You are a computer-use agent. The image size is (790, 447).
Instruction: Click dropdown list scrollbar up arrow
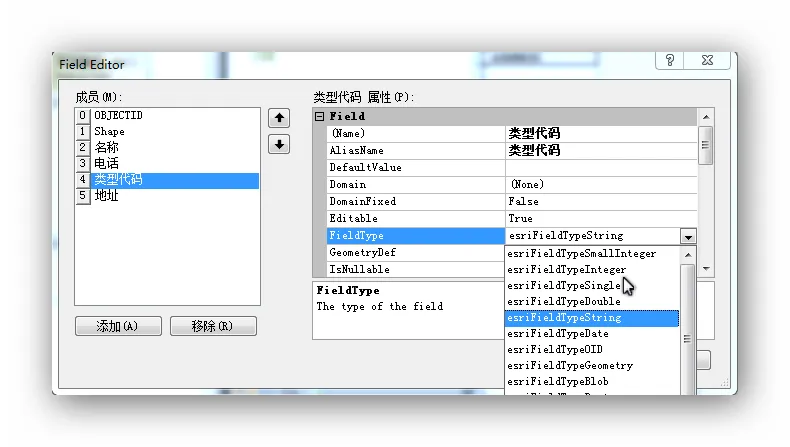(x=688, y=255)
